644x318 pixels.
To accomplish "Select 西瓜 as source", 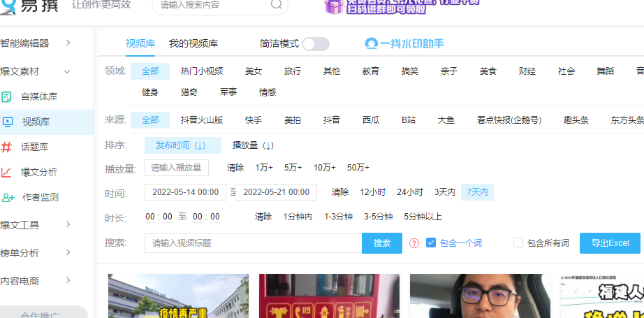I will tap(371, 120).
